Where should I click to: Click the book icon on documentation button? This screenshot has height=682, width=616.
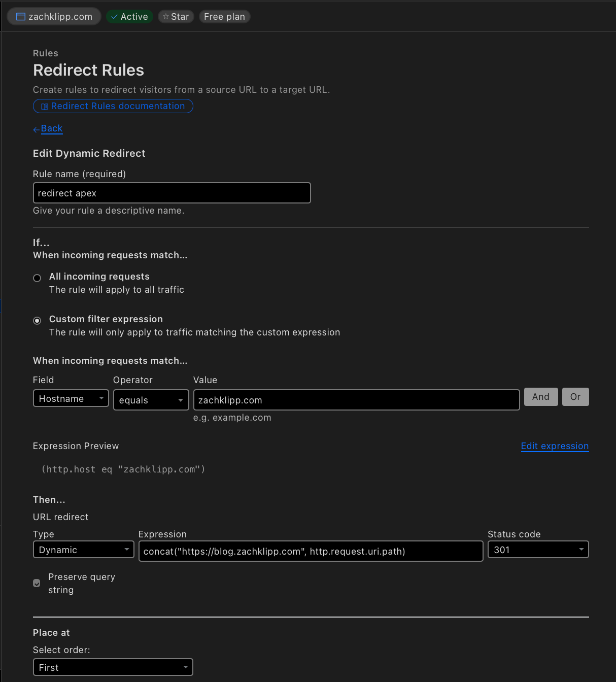[x=46, y=106]
